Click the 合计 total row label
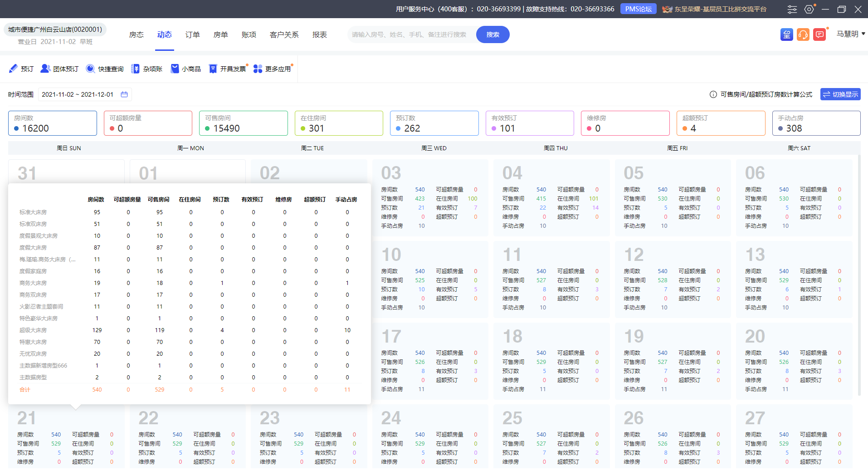This screenshot has height=471, width=868. (x=24, y=389)
